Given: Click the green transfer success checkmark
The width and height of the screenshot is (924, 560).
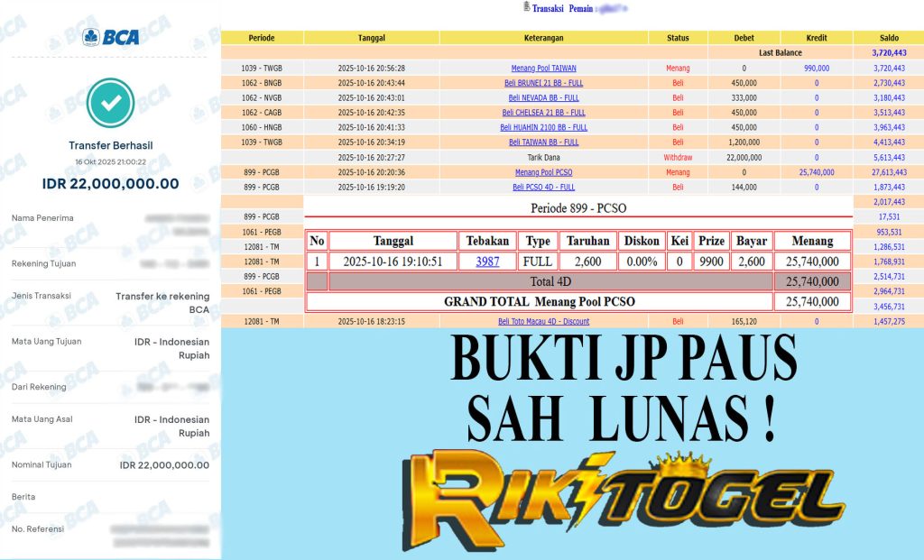Looking at the screenshot, I should tap(110, 104).
